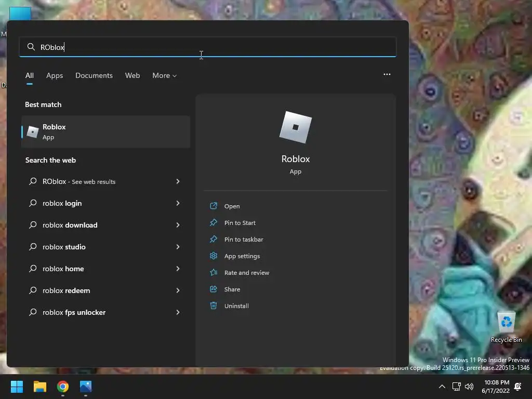Viewport: 532px width, 399px height.
Task: Click the Open action icon
Action: (x=214, y=206)
